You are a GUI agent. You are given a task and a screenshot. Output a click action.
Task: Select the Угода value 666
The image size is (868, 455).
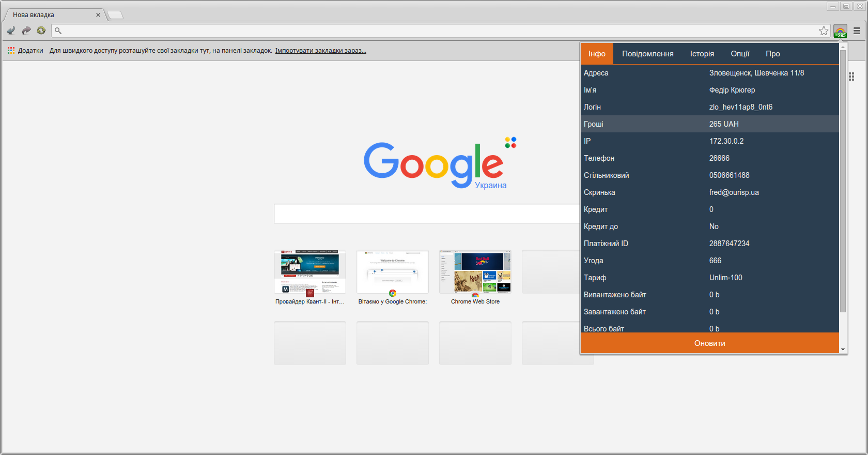click(715, 261)
